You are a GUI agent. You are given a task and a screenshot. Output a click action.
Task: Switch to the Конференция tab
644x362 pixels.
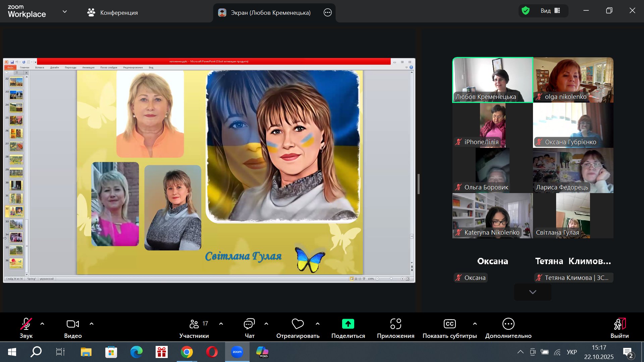tap(112, 13)
